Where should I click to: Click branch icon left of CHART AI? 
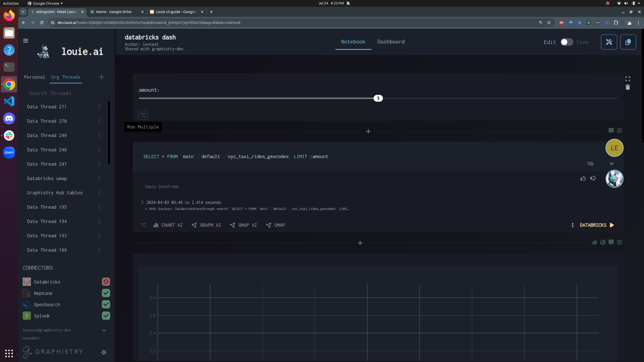(x=143, y=225)
